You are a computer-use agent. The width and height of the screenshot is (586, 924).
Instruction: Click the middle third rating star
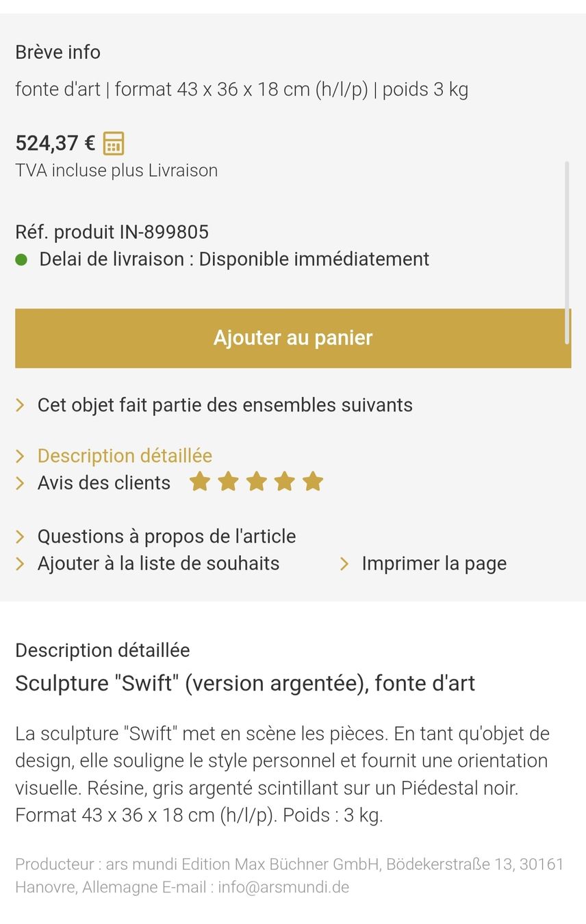pyautogui.click(x=256, y=482)
